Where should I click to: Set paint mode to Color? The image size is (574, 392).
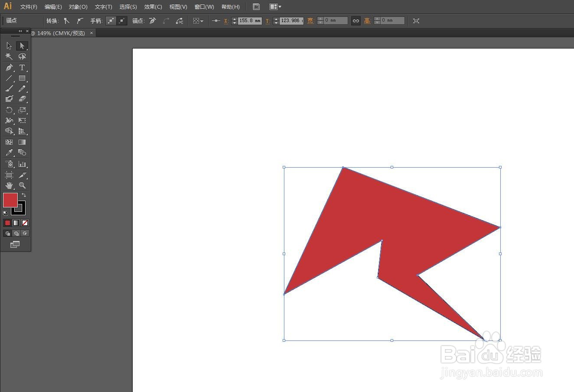click(x=7, y=223)
